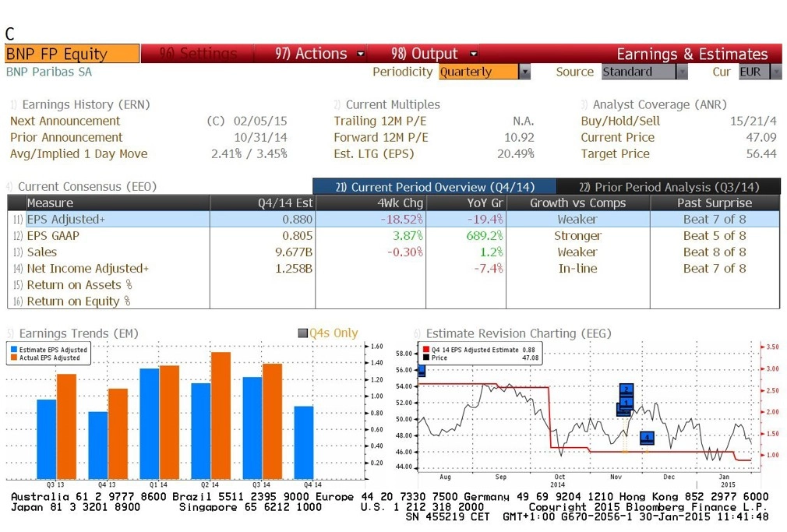This screenshot has height=532, width=787.
Task: Open Estimate Revision Charting (EEG) link
Action: (x=518, y=333)
